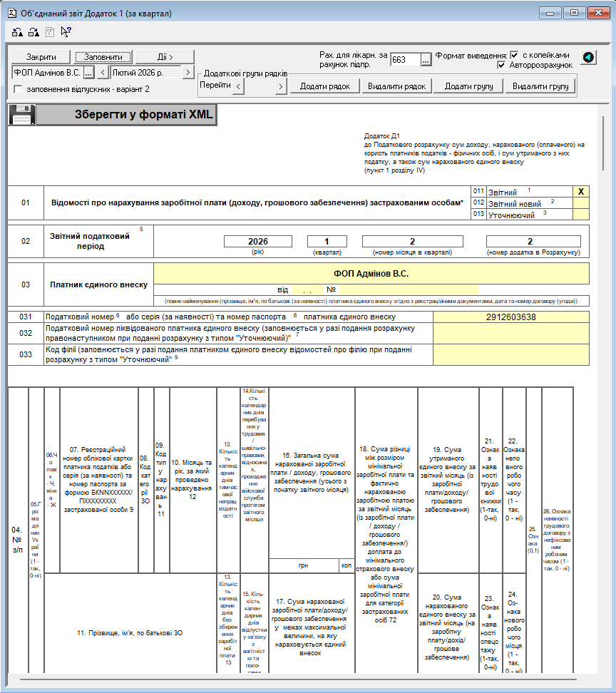Click the account field containing 663
Viewport: 616px width, 693px height.
pos(404,60)
